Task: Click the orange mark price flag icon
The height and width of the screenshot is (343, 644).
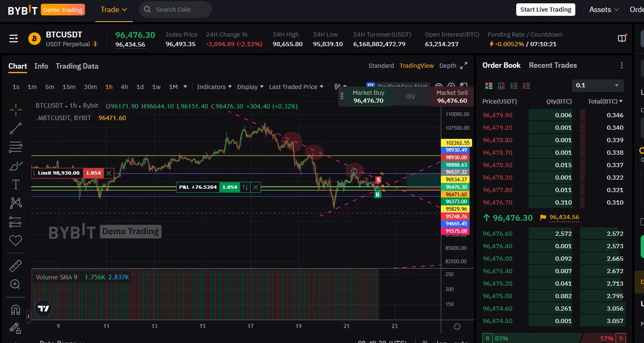Action: click(543, 217)
